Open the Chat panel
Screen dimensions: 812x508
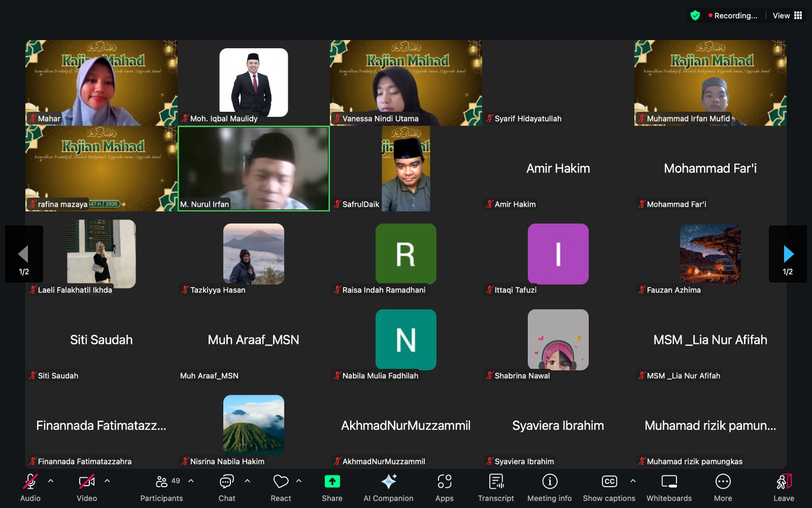pyautogui.click(x=226, y=488)
